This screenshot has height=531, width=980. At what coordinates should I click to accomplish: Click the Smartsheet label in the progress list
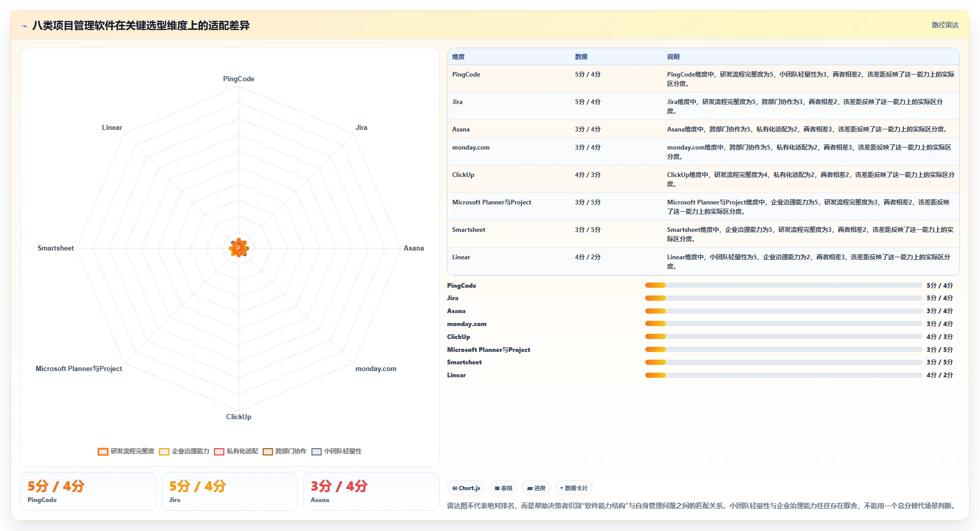click(x=464, y=362)
